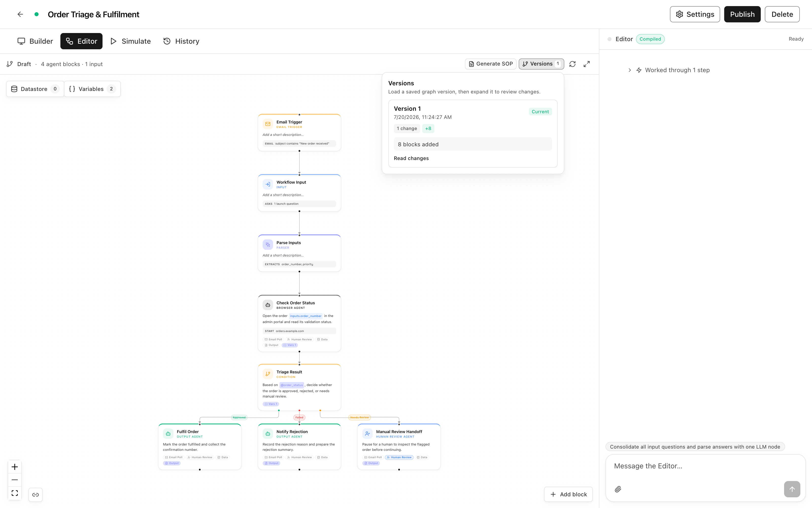Click the Fulfil Order agent icon
This screenshot has width=812, height=508.
(168, 434)
